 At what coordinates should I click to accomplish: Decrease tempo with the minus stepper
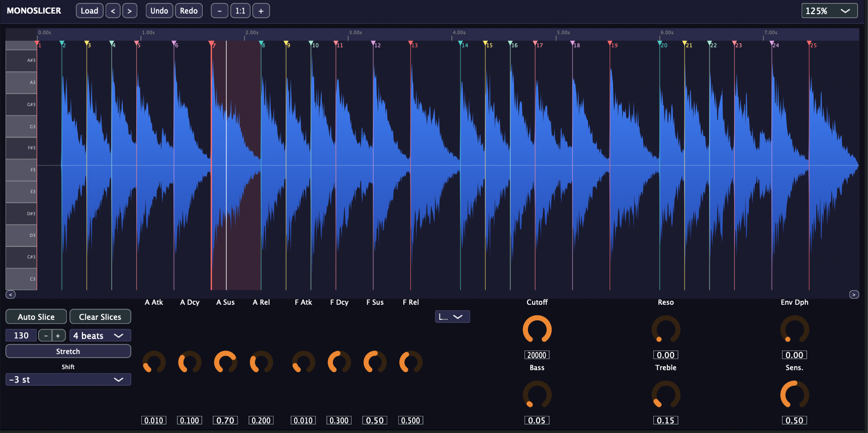pos(45,335)
